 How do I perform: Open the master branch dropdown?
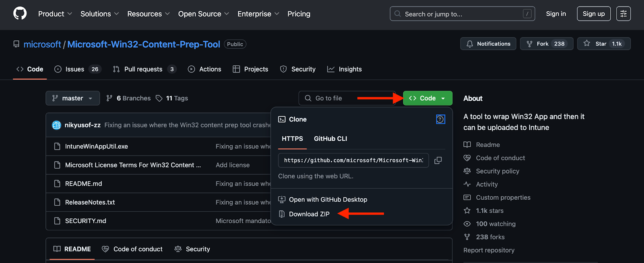point(72,98)
